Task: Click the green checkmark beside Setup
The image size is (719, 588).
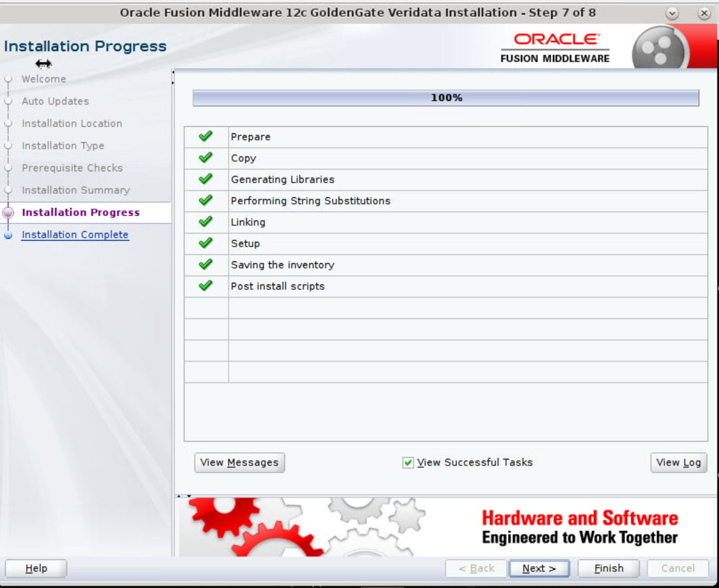Action: (x=206, y=243)
